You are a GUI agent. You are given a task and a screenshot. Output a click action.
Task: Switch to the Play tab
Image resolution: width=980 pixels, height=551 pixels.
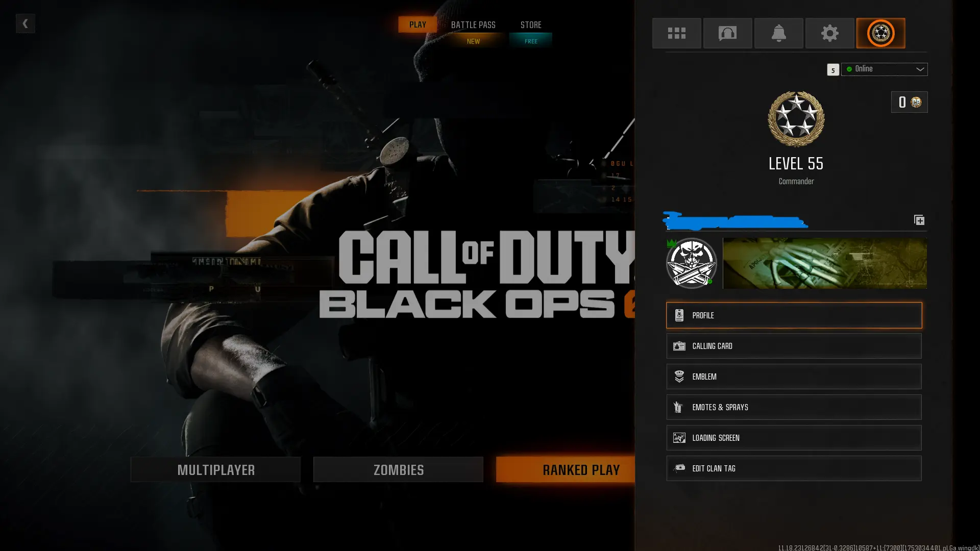tap(417, 24)
